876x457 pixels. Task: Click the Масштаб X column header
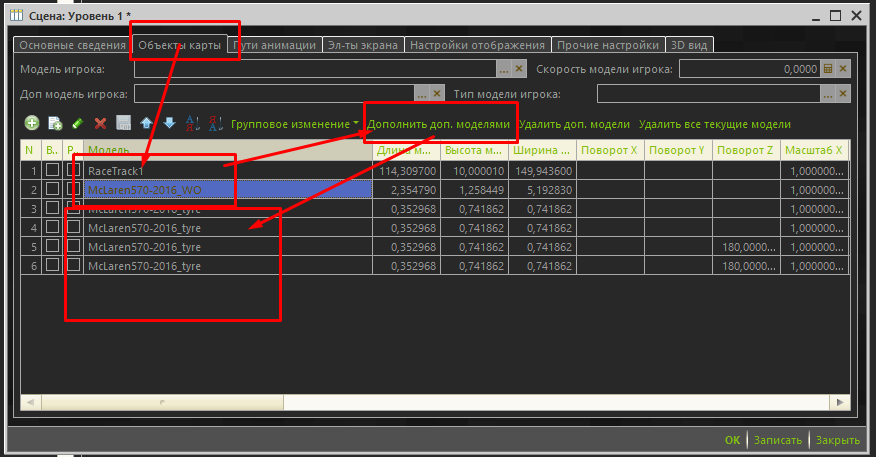815,150
